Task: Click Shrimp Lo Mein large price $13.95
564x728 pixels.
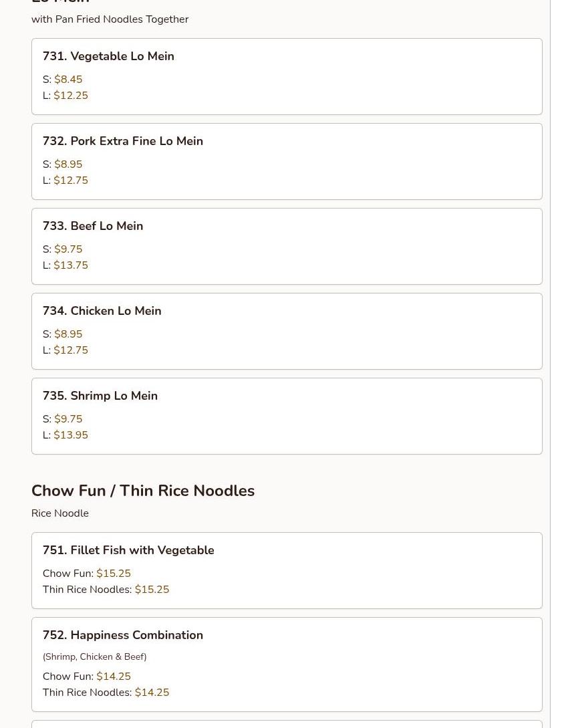Action: point(71,435)
